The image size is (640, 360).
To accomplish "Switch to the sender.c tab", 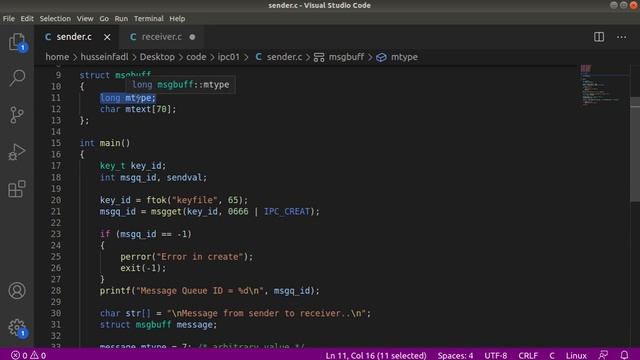I will [74, 37].
